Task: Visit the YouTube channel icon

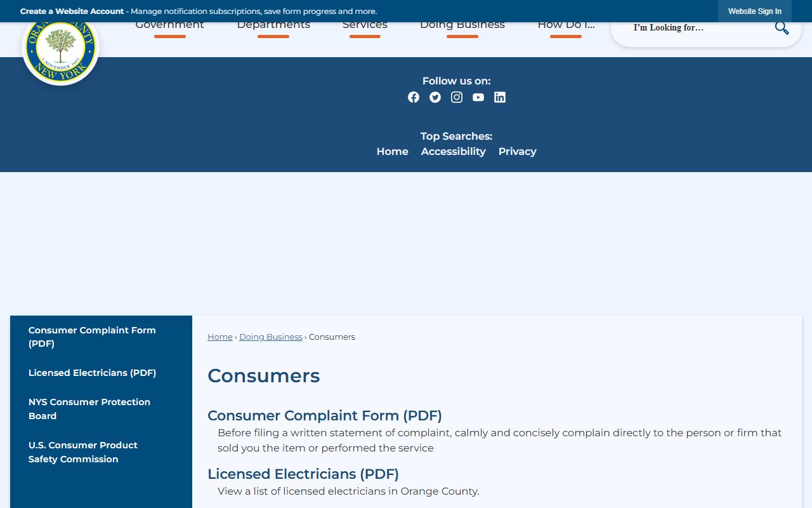Action: click(478, 97)
